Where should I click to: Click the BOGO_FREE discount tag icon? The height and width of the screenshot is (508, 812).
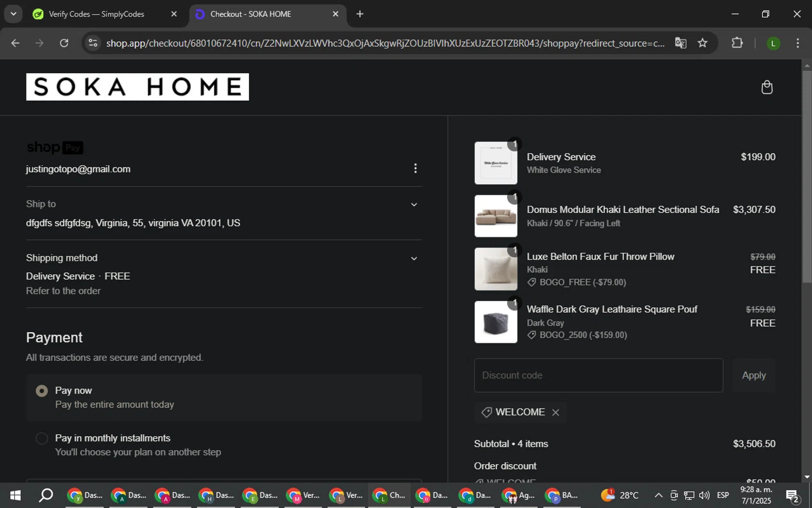pyautogui.click(x=532, y=282)
